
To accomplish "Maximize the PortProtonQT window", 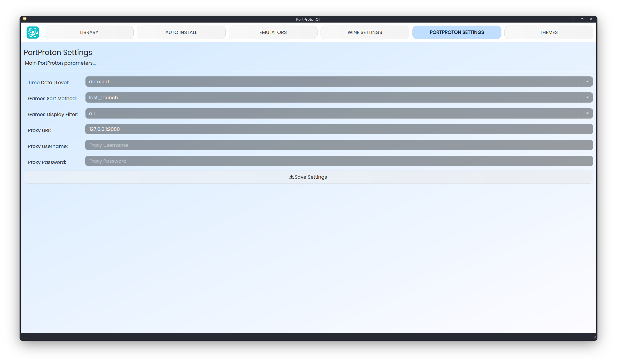I will [582, 19].
